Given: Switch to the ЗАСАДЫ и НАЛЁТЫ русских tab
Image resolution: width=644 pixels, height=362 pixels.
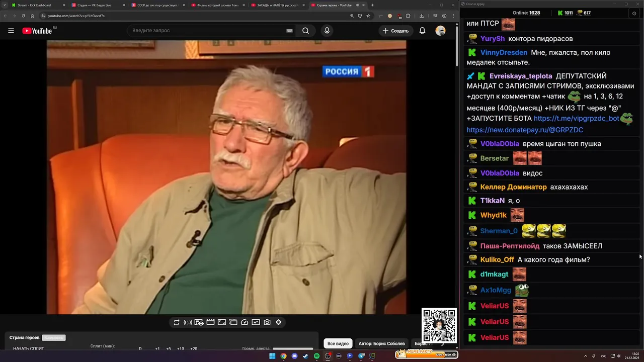Looking at the screenshot, I should (x=277, y=5).
